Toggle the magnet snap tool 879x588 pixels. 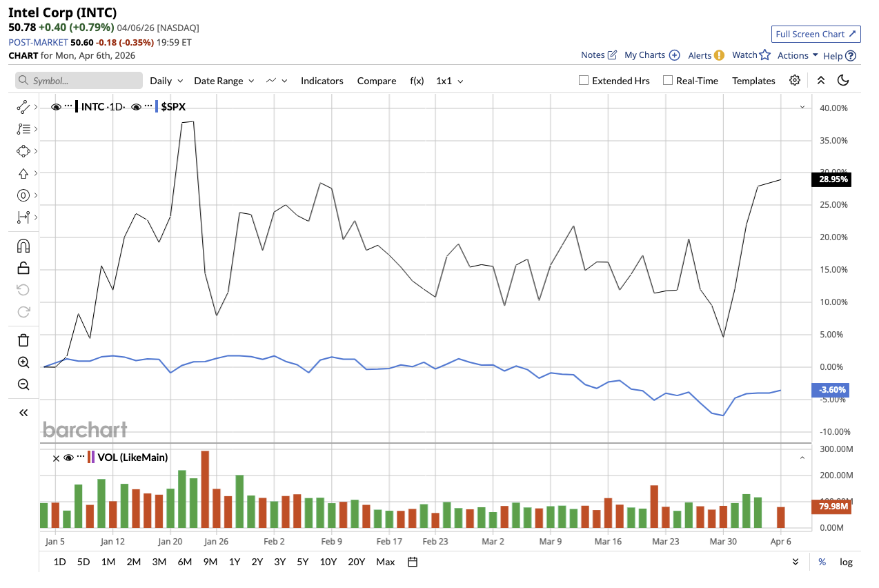coord(23,246)
